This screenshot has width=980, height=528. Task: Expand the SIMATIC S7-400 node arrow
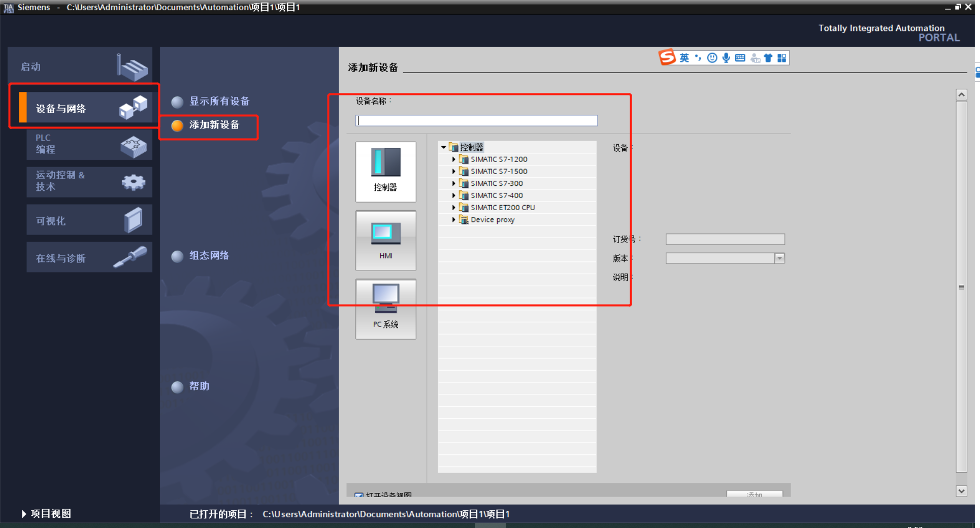pos(453,195)
